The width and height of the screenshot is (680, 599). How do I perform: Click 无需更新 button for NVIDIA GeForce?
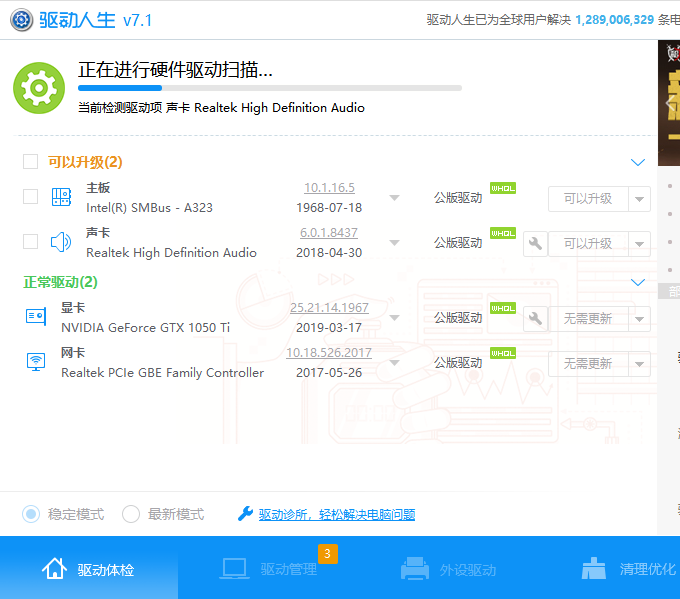click(588, 319)
